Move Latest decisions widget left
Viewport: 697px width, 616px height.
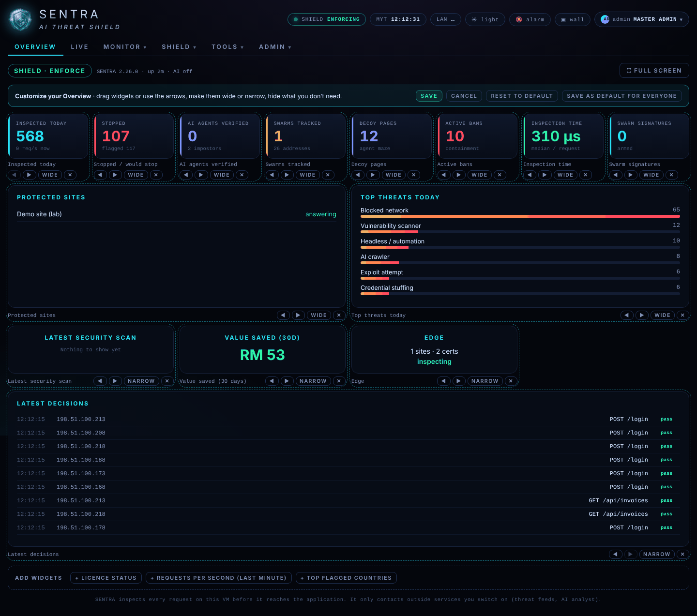click(x=615, y=554)
